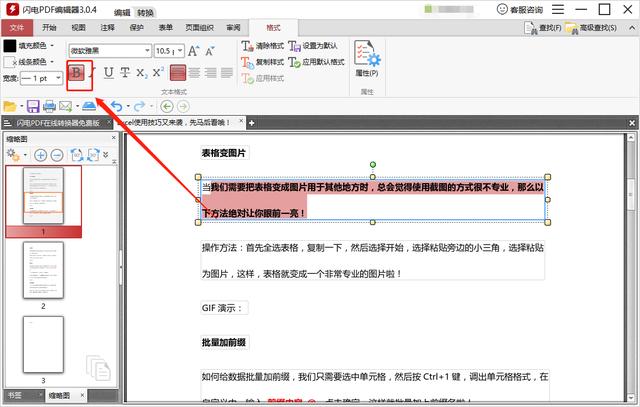This screenshot has height=407, width=640.
Task: Click the black fill color swatch
Action: coord(10,45)
